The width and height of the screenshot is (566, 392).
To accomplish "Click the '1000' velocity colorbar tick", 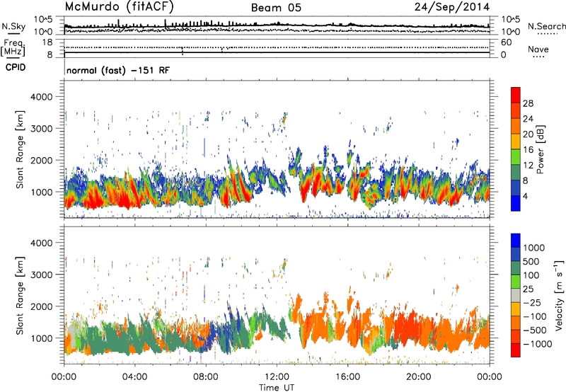I will click(534, 248).
